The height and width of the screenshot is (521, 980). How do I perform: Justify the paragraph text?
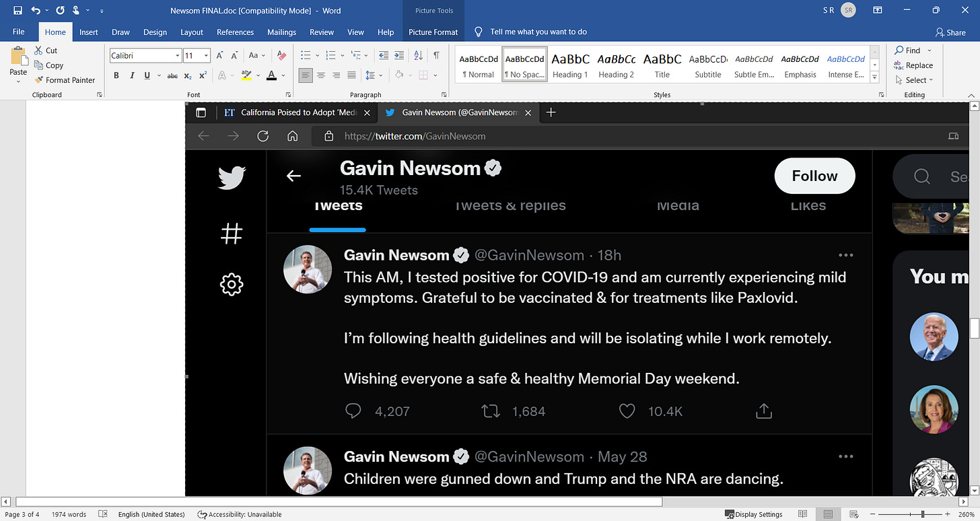pos(352,75)
